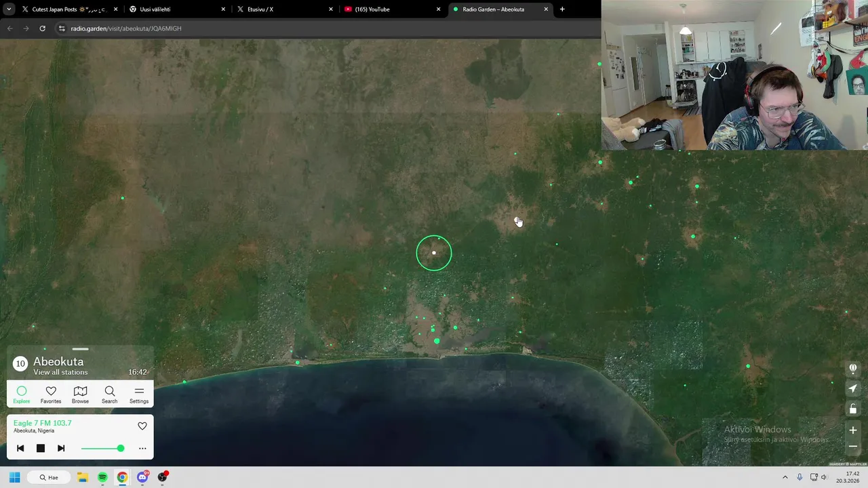The height and width of the screenshot is (488, 868).
Task: Close the Uusi välilehti tab
Action: pos(223,9)
